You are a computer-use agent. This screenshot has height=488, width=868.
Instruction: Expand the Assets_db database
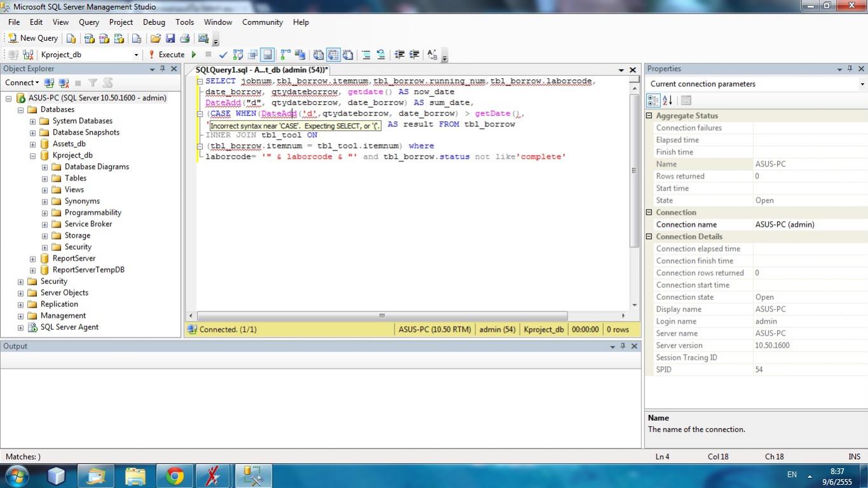click(x=32, y=144)
